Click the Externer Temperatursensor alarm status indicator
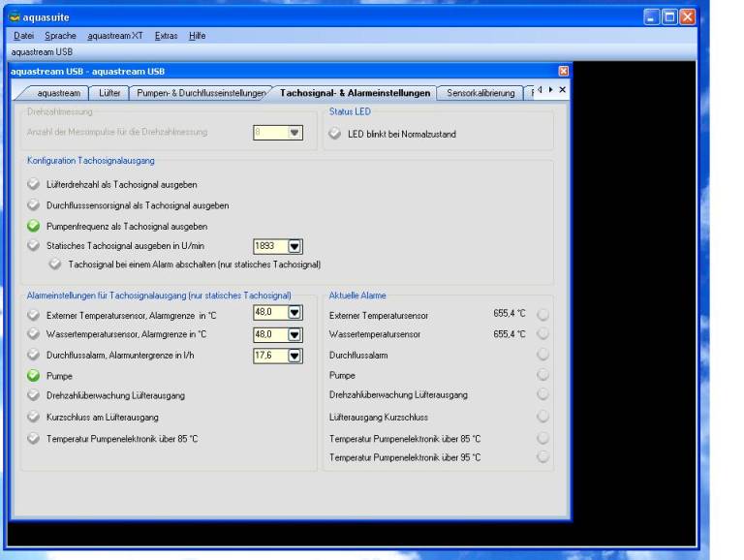744x560 pixels. (x=542, y=315)
